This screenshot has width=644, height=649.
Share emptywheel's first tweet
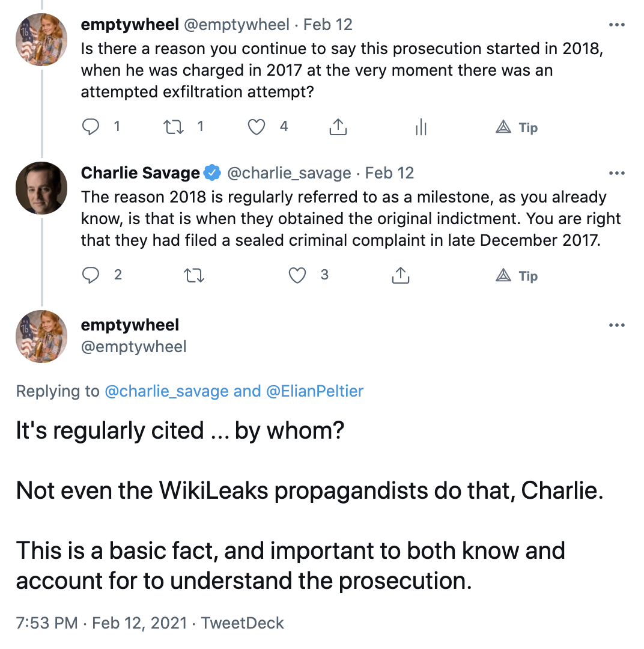click(x=338, y=127)
